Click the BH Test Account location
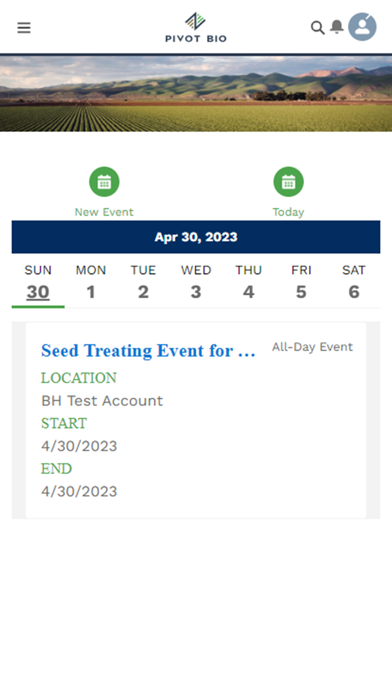Screen dimensions: 392x696 (102, 401)
